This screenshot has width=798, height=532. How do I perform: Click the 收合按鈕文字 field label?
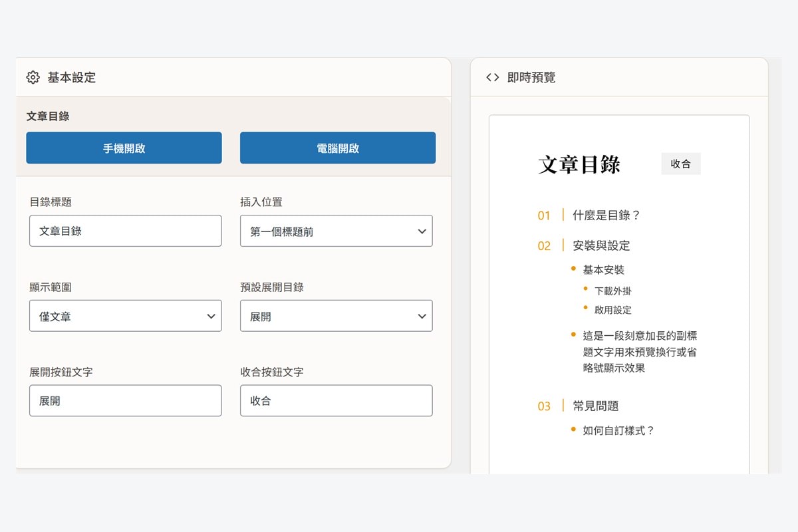(272, 372)
